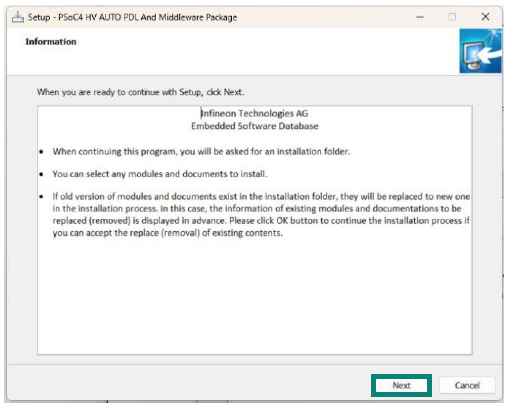513x405 pixels.
Task: Place cursor before 'Infineon' in text box
Action: 201,113
